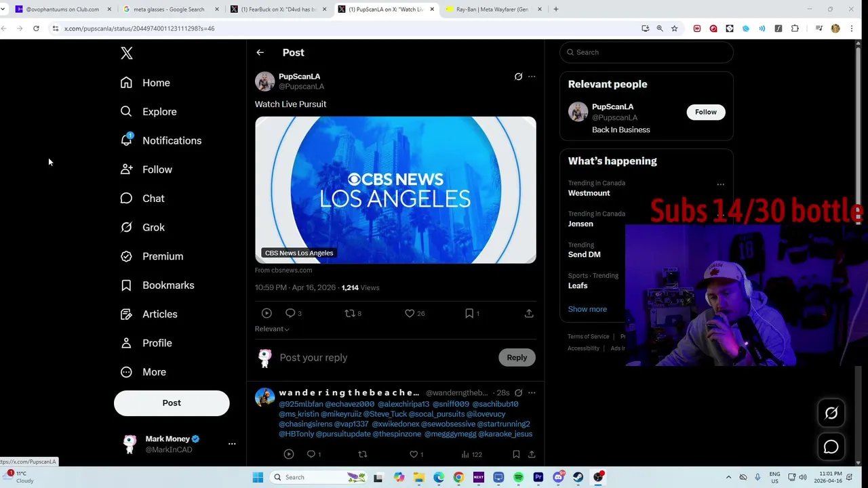Bookmark the wanderingthebeaches reply
Viewport: 868px width, 488px height.
tap(516, 454)
